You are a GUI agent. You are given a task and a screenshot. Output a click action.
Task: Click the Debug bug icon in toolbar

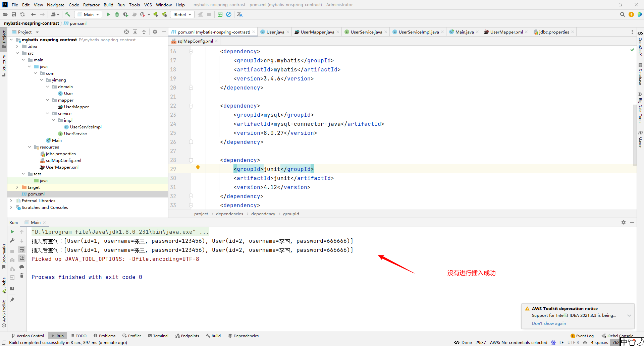117,14
